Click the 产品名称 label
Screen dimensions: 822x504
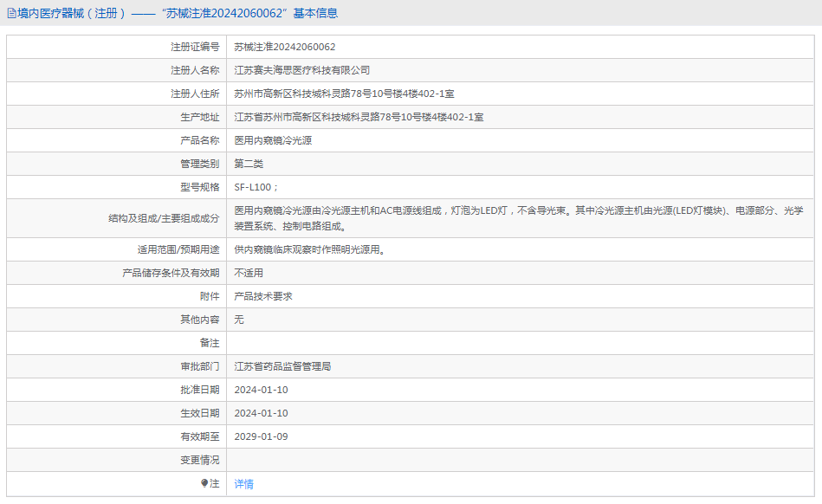tap(200, 140)
